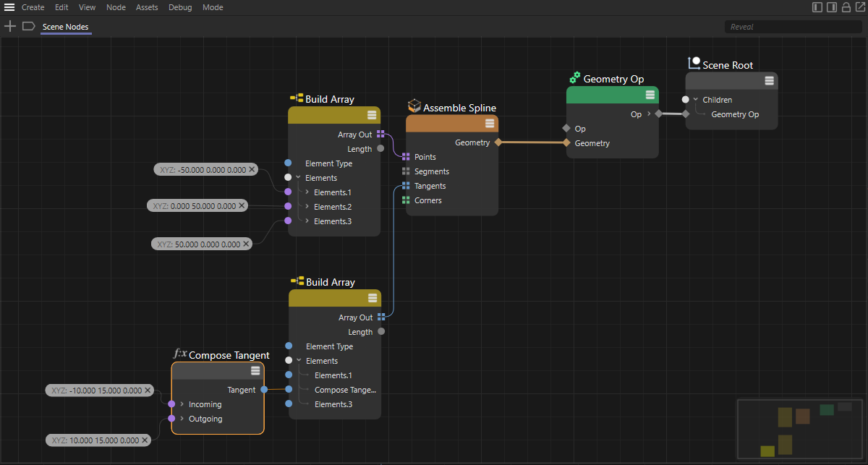Click the plus icon to add a node

pyautogui.click(x=10, y=26)
